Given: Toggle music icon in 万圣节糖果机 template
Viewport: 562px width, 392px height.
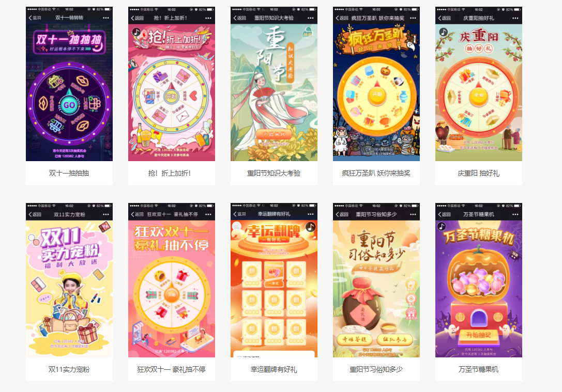Looking at the screenshot, I should tap(442, 226).
